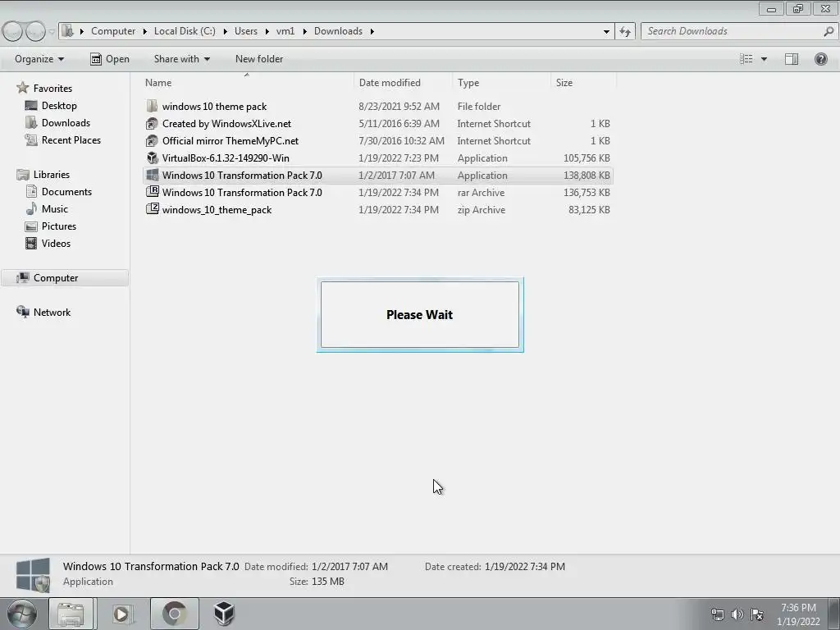Image resolution: width=840 pixels, height=630 pixels.
Task: Click the Videos filmstrip icon
Action: point(31,243)
